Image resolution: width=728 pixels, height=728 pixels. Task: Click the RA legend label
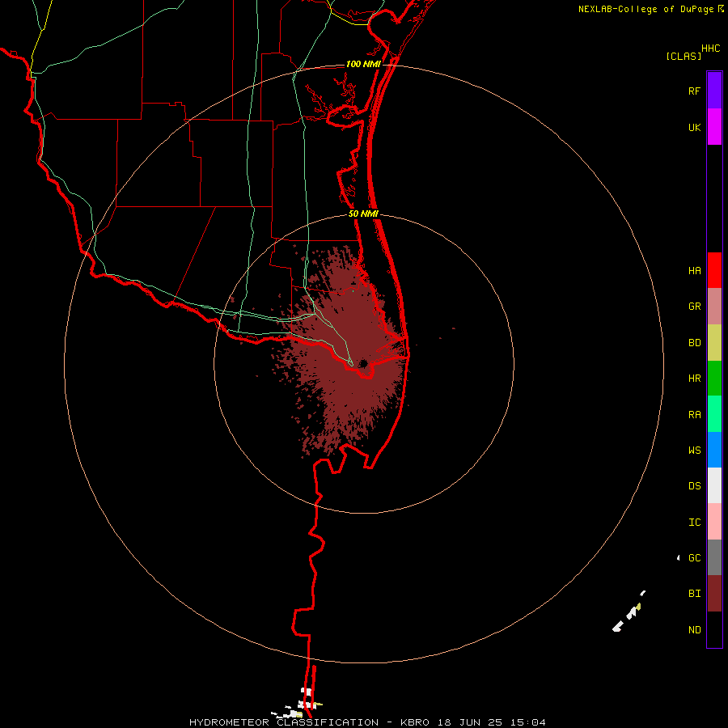click(x=694, y=414)
